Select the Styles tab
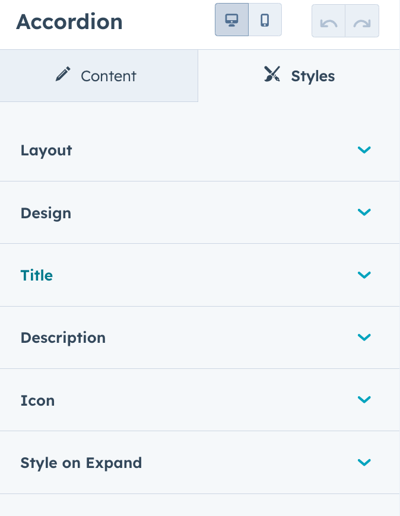This screenshot has height=516, width=400. point(299,76)
